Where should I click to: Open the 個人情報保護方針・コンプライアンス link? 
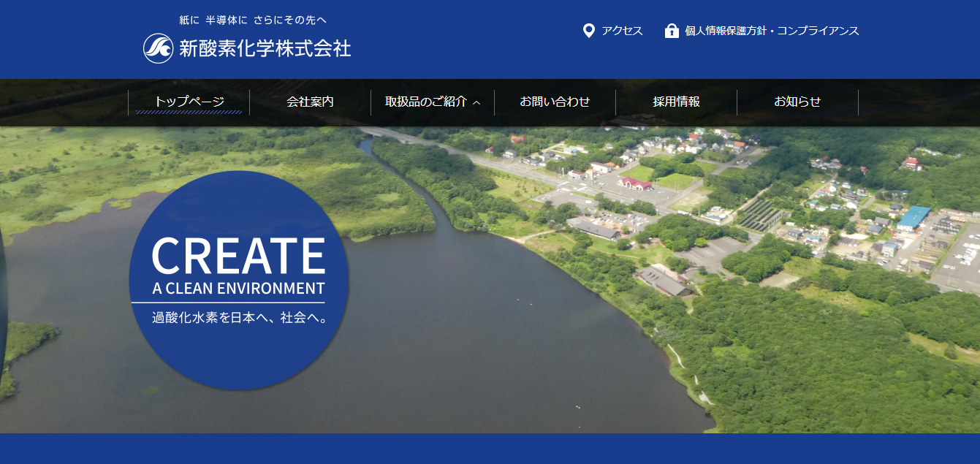(x=772, y=31)
